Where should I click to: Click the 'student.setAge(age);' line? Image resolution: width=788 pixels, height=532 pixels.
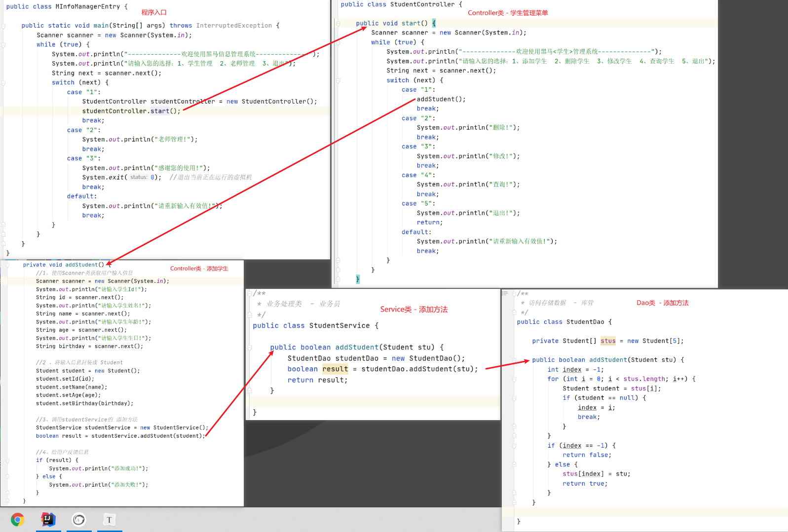pyautogui.click(x=68, y=395)
